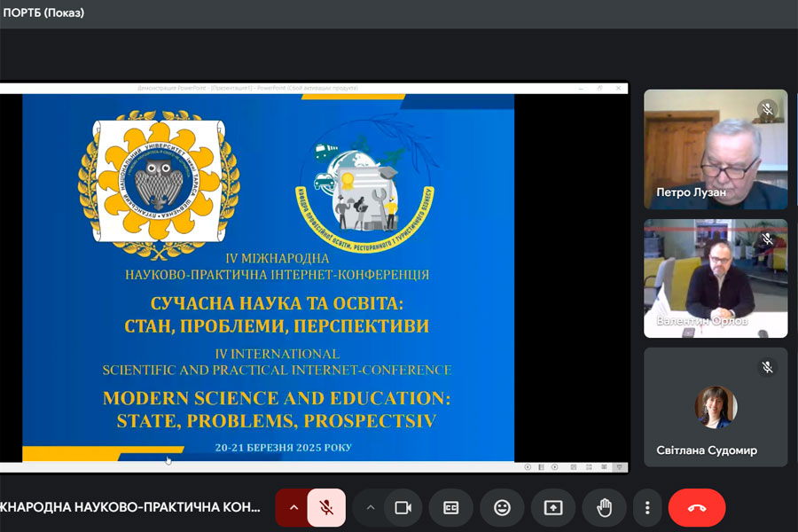This screenshot has height=532, width=798.
Task: Toggle the muted microphone button
Action: 326,507
